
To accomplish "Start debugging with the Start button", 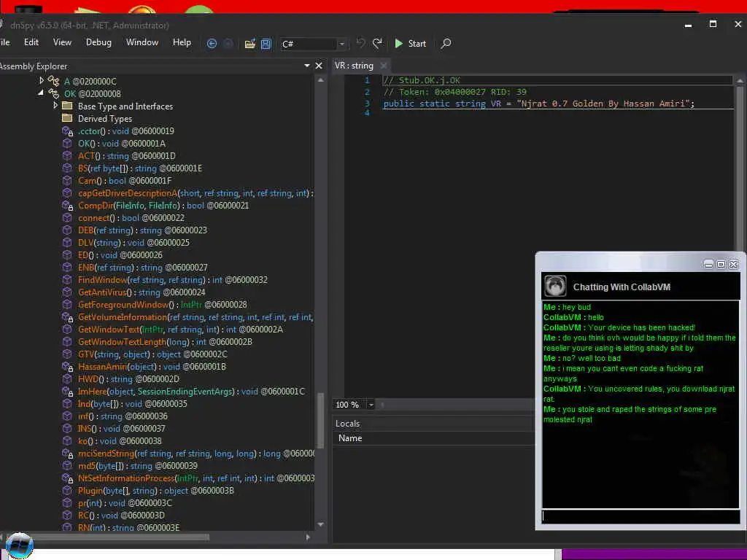I will point(410,43).
